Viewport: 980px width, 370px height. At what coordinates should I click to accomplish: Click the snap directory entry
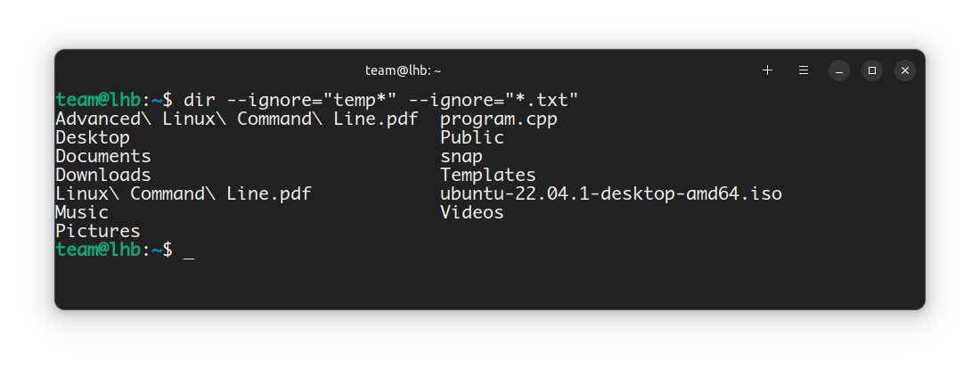click(x=461, y=156)
